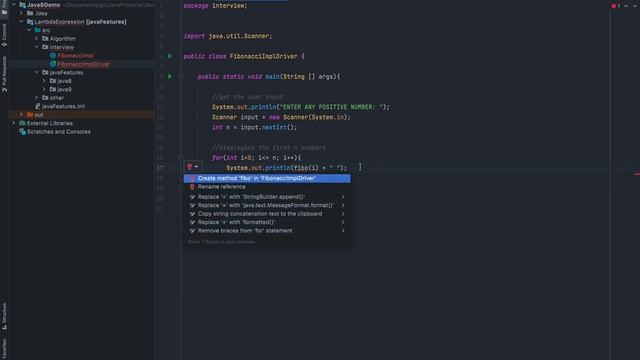Click the FibonacciImpl class icon
Viewport: 640px width, 360px height.
click(x=53, y=56)
